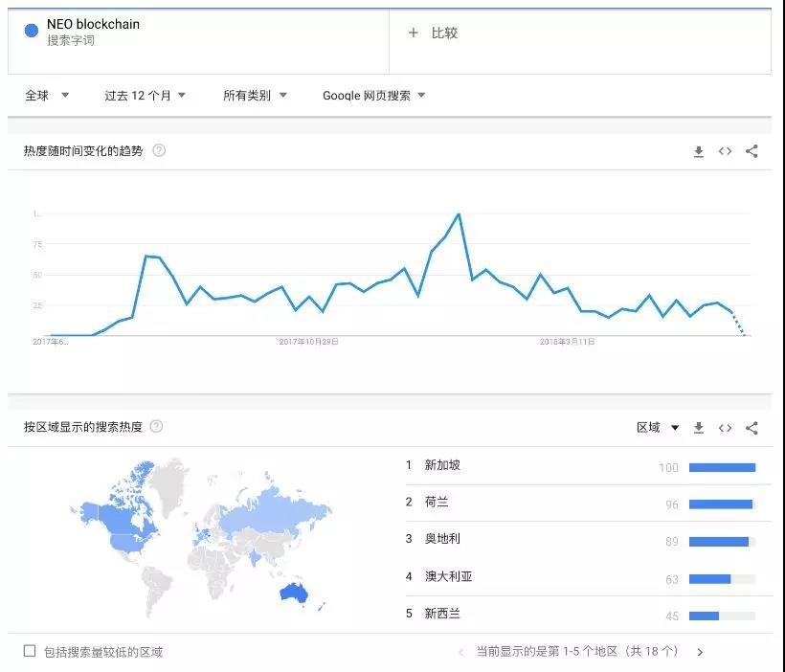Go to next page of regions
This screenshot has height=672, width=785.
700,652
